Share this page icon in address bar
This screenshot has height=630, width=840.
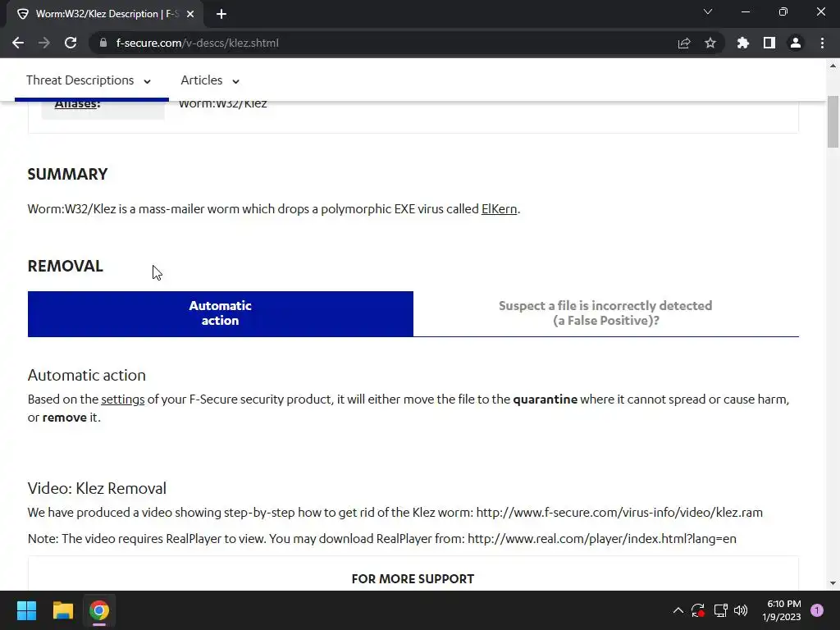tap(684, 43)
